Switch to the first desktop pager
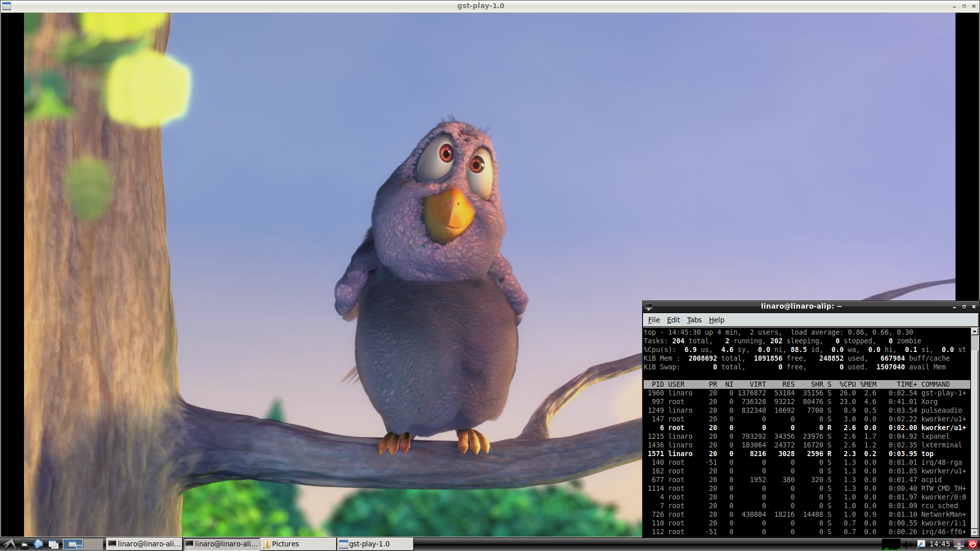The height and width of the screenshot is (551, 980). point(72,544)
